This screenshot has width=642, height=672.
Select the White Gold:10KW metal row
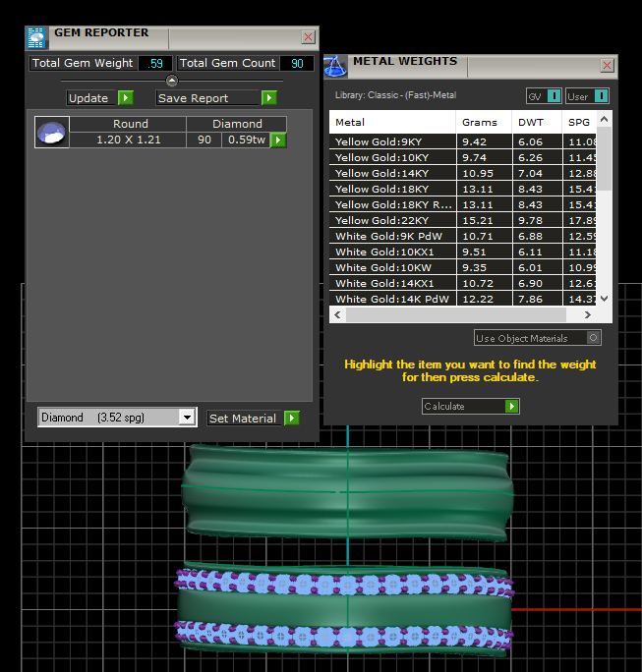(392, 267)
